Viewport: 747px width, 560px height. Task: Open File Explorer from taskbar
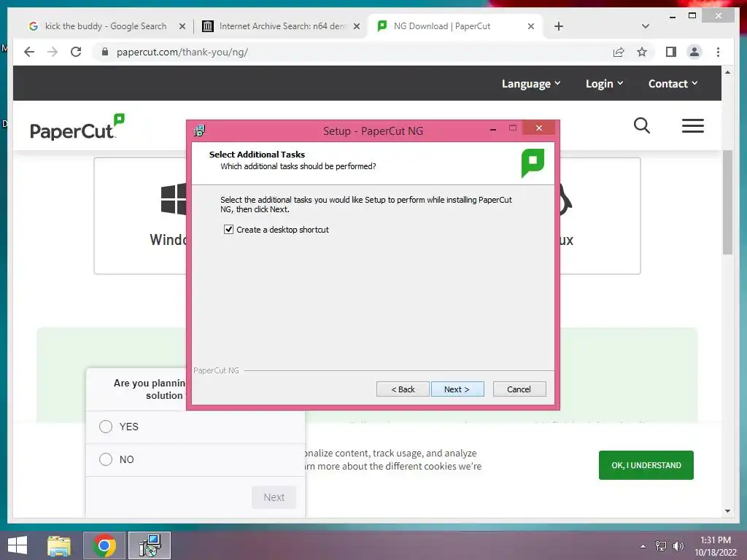click(x=59, y=545)
